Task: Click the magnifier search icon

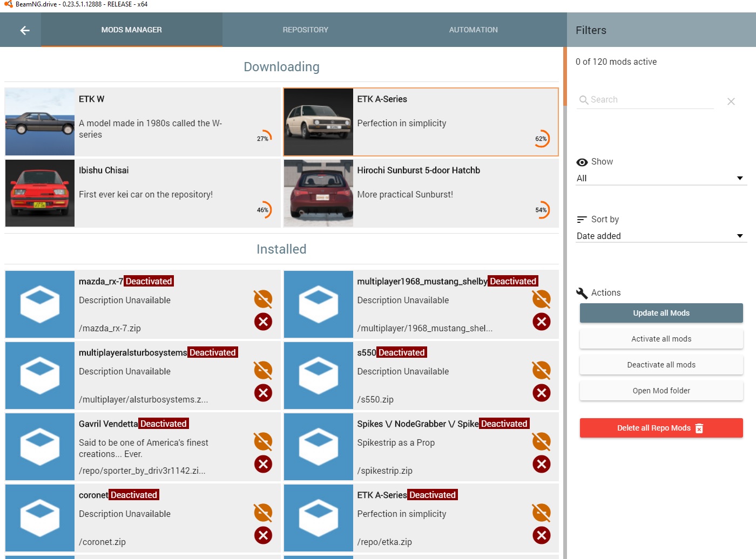Action: click(583, 100)
